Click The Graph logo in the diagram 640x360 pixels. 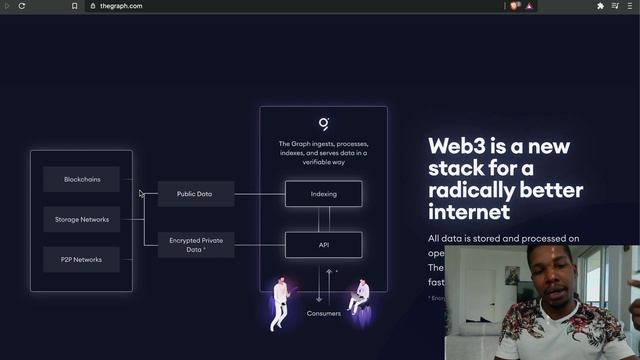pos(324,124)
